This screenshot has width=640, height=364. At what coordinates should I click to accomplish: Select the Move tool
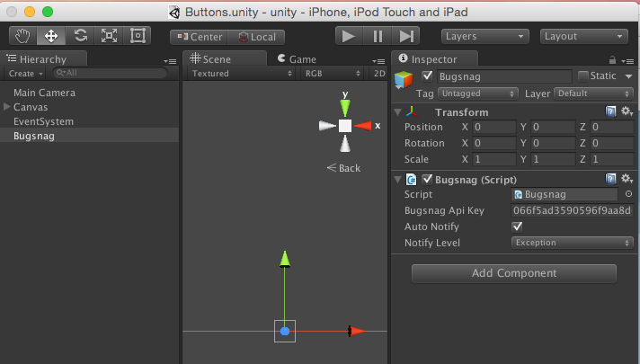[51, 36]
